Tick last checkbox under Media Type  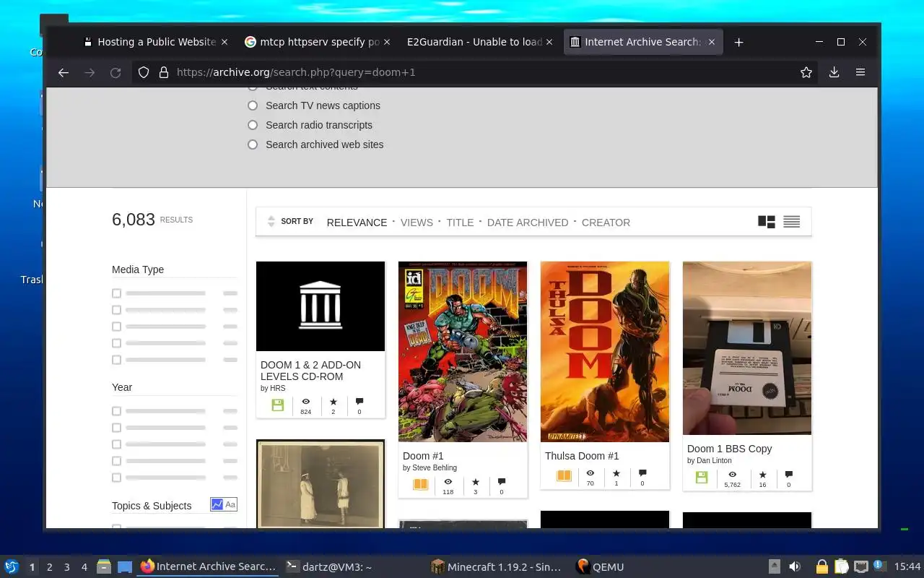pyautogui.click(x=116, y=360)
